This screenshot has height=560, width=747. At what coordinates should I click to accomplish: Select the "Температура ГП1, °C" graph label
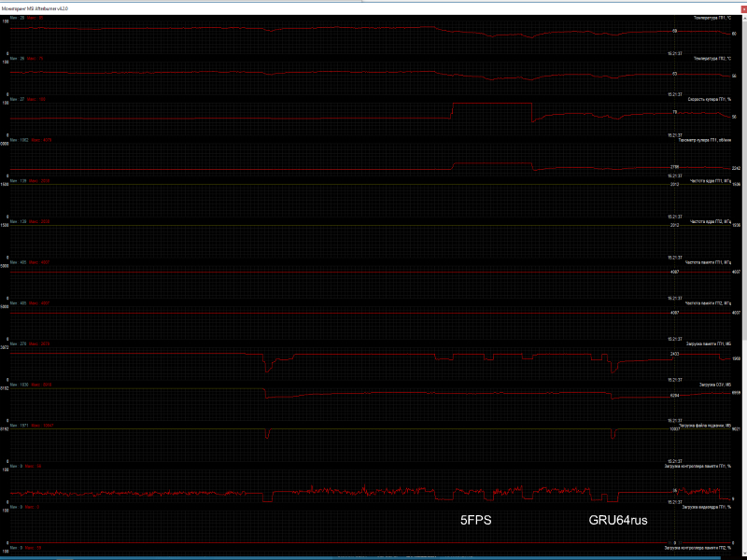[x=712, y=18]
